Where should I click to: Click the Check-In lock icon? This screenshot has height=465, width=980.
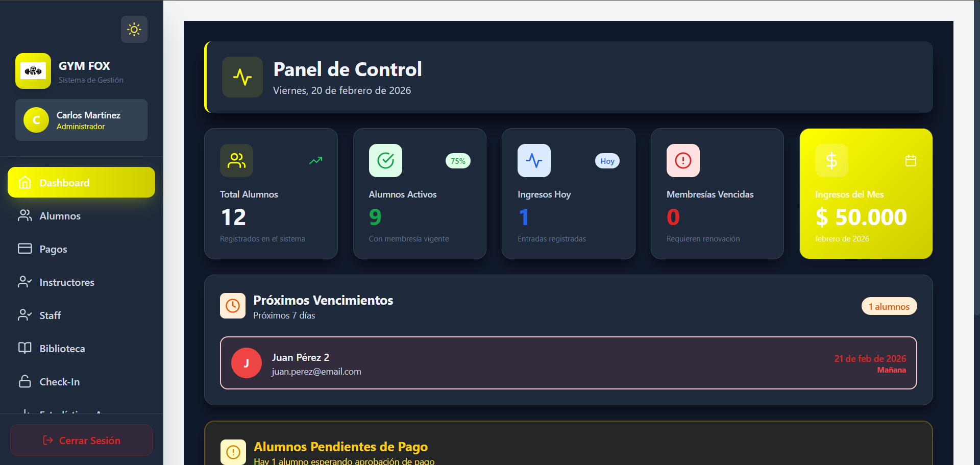(25, 381)
